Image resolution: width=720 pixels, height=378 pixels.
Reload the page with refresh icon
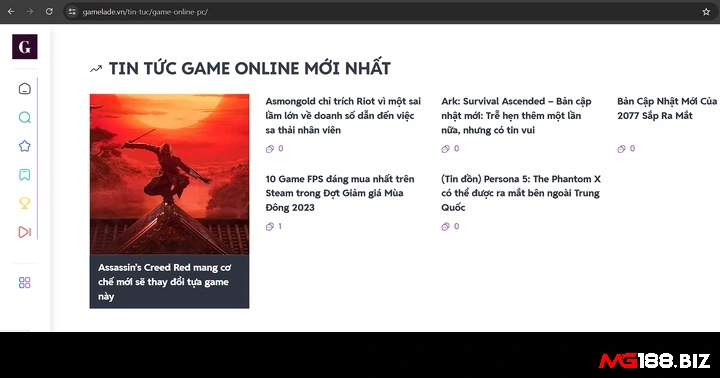(x=49, y=11)
